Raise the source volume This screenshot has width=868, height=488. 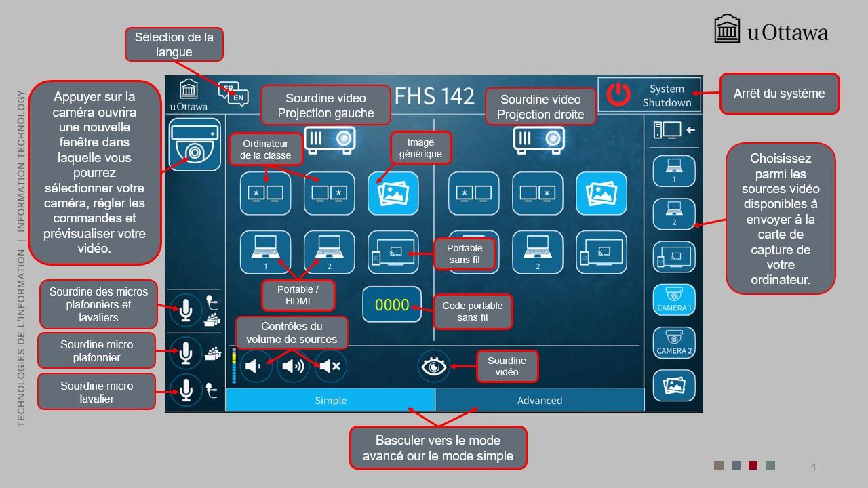[x=293, y=367]
